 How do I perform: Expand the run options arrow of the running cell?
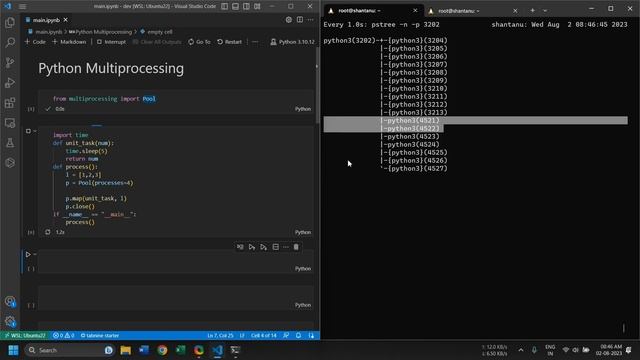(35, 131)
